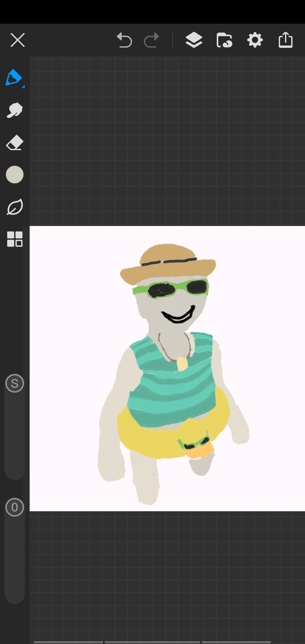
Task: Open the current color swatch
Action: pyautogui.click(x=15, y=175)
